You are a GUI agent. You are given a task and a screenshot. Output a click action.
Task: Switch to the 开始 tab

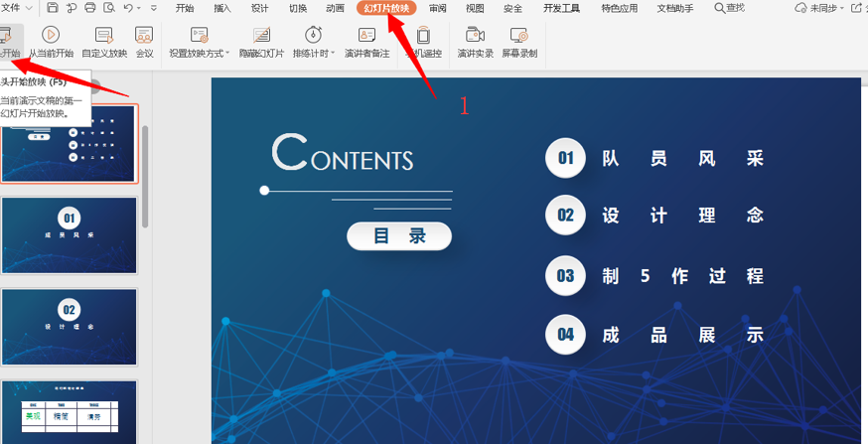[185, 8]
